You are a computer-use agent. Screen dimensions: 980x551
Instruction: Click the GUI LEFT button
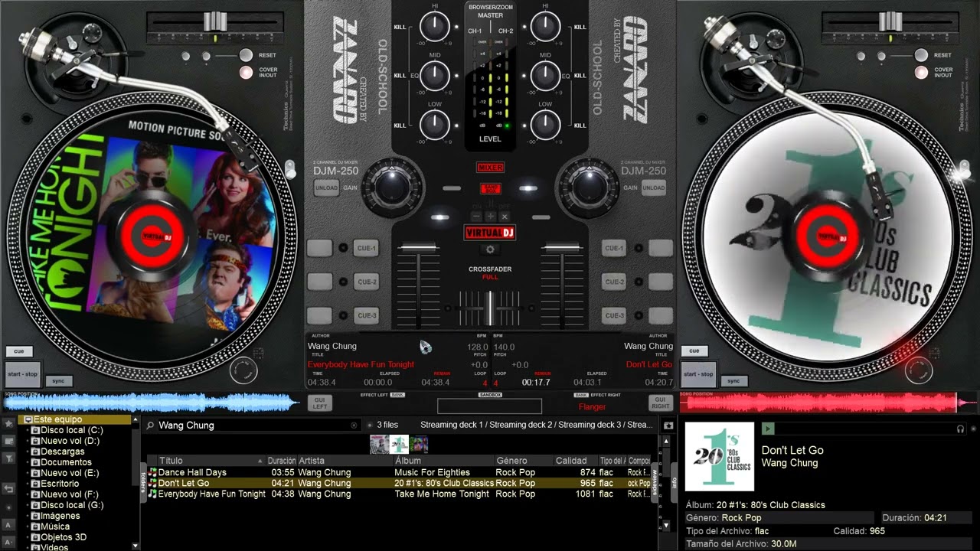[319, 403]
